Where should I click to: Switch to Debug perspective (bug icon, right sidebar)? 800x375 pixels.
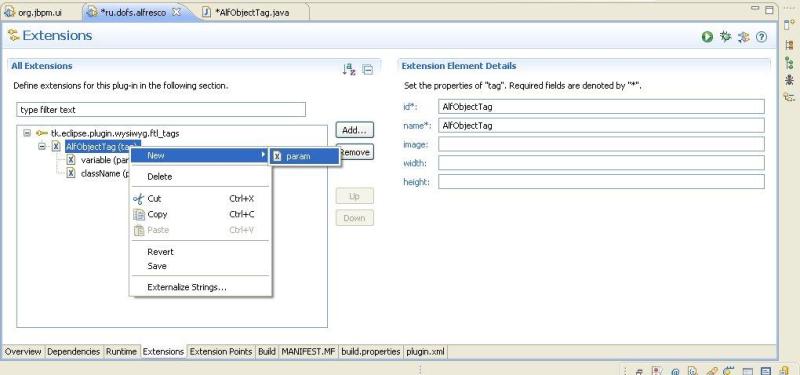coord(789,80)
